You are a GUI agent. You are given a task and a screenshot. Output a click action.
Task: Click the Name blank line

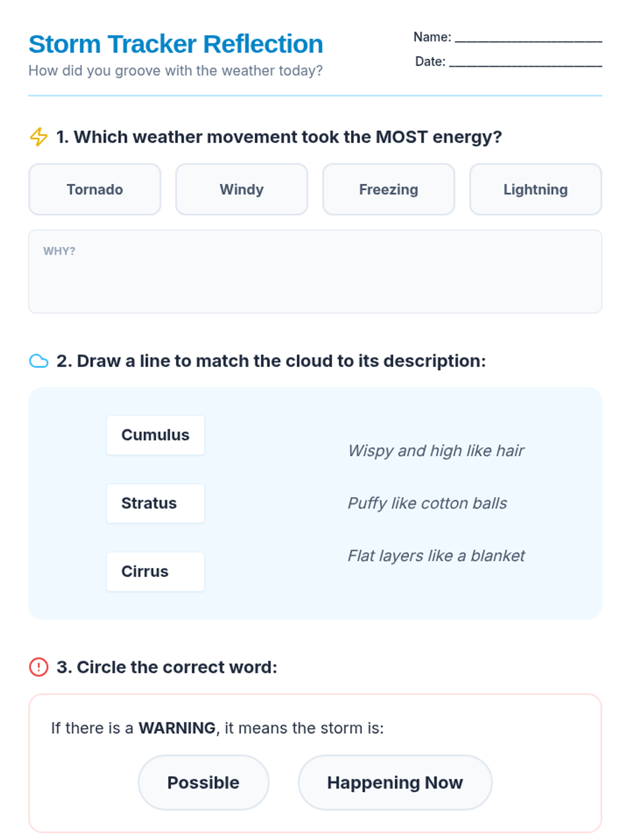[x=528, y=38]
